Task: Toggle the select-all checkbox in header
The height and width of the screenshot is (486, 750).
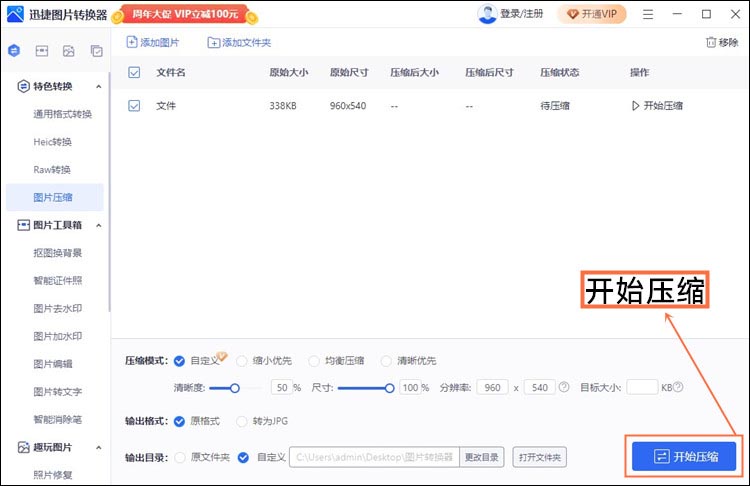Action: click(134, 72)
